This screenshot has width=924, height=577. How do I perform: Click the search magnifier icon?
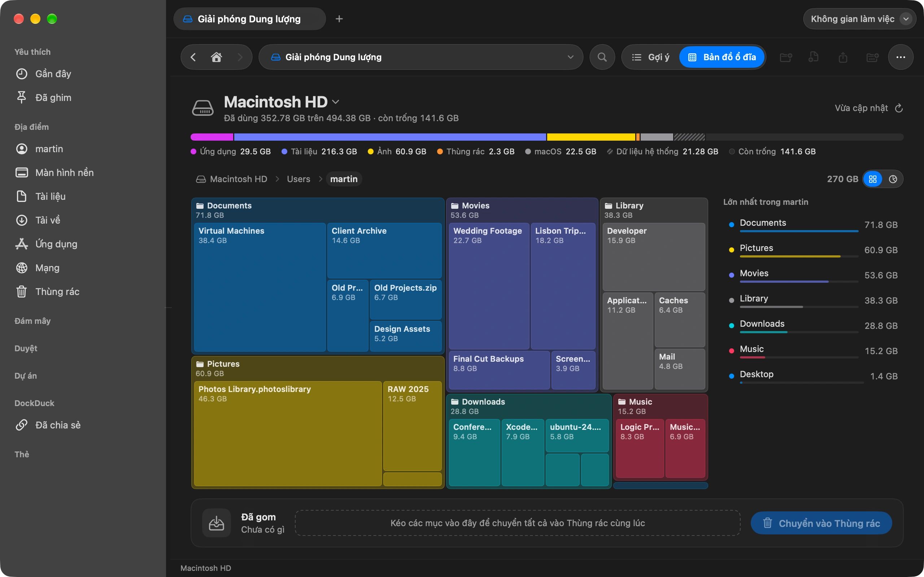602,57
